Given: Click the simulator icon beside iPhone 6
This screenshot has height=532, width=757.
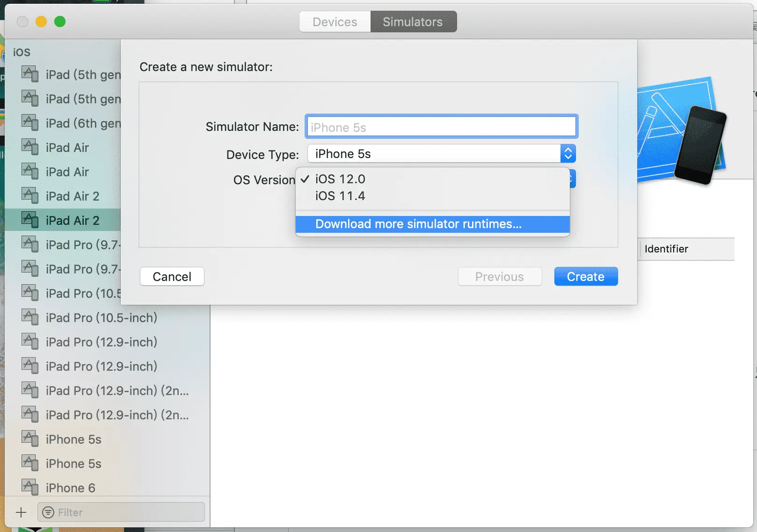Looking at the screenshot, I should (30, 488).
